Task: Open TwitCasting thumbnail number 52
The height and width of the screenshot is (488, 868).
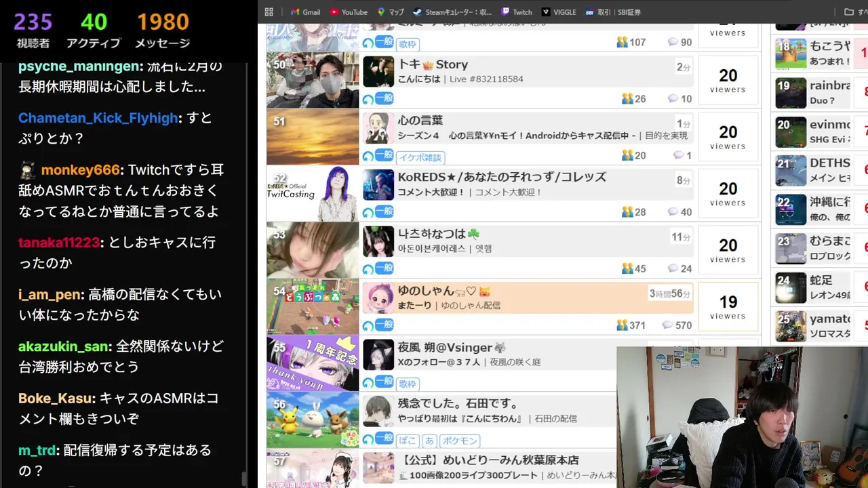Action: click(313, 193)
